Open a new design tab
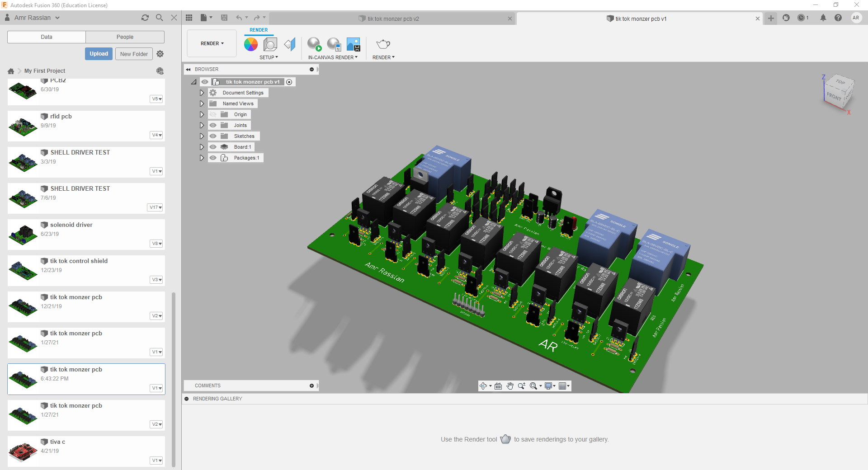 [771, 18]
